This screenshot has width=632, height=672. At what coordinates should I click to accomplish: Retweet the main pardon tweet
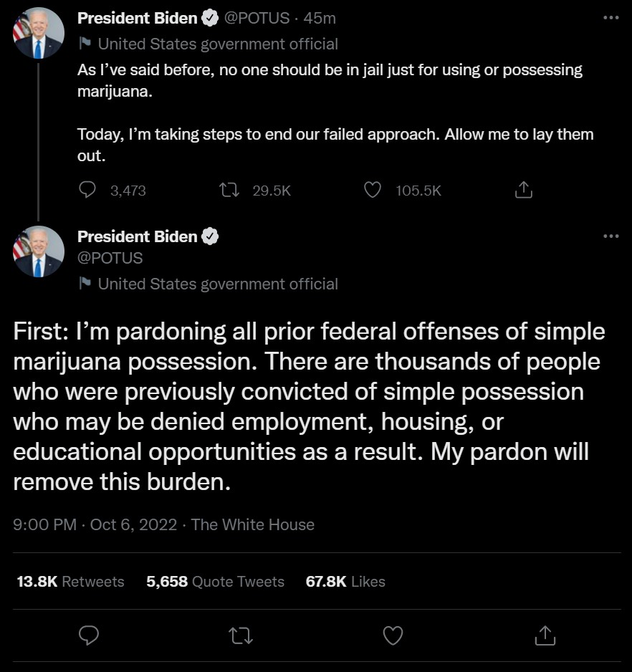pyautogui.click(x=241, y=635)
